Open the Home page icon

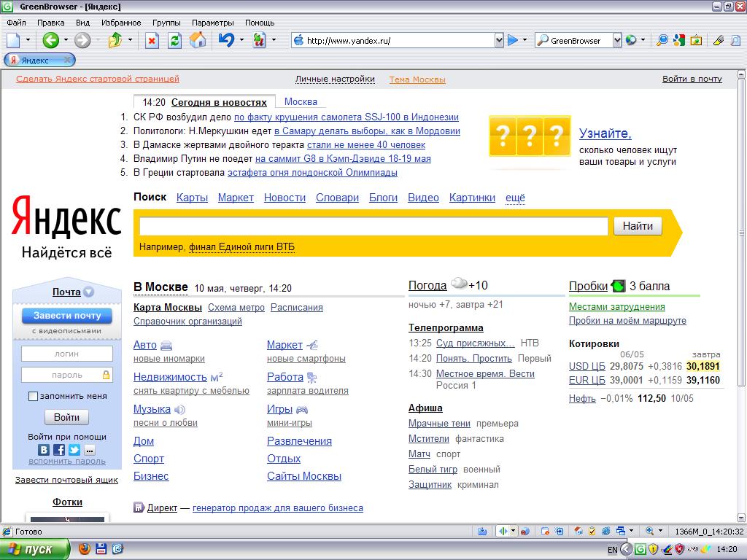[198, 41]
